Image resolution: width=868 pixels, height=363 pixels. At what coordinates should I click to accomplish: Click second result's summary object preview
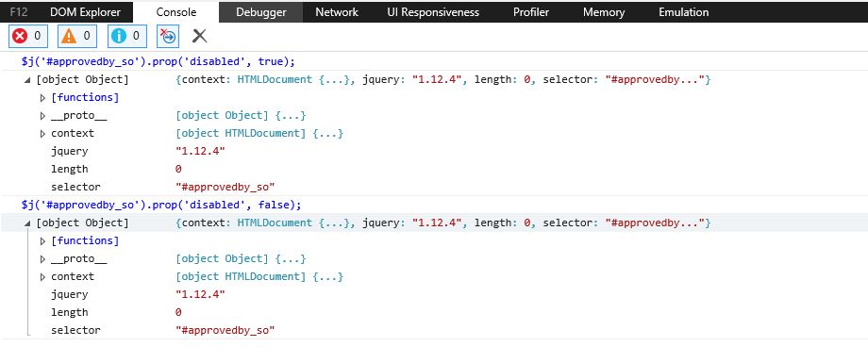pos(442,223)
